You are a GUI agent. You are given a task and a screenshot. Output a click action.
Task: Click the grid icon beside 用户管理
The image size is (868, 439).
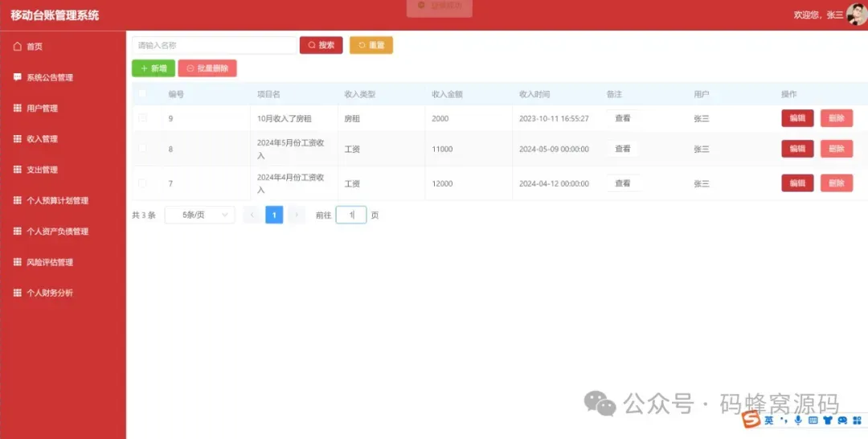(x=17, y=108)
